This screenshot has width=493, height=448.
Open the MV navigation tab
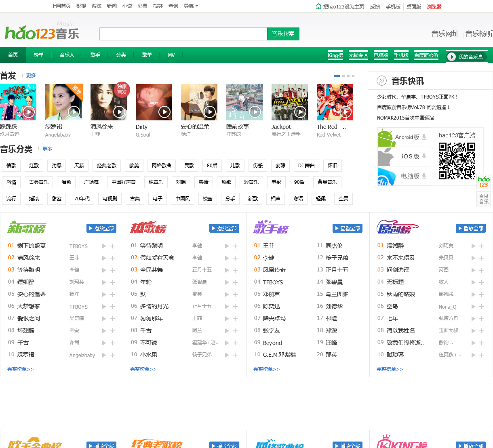pos(171,55)
